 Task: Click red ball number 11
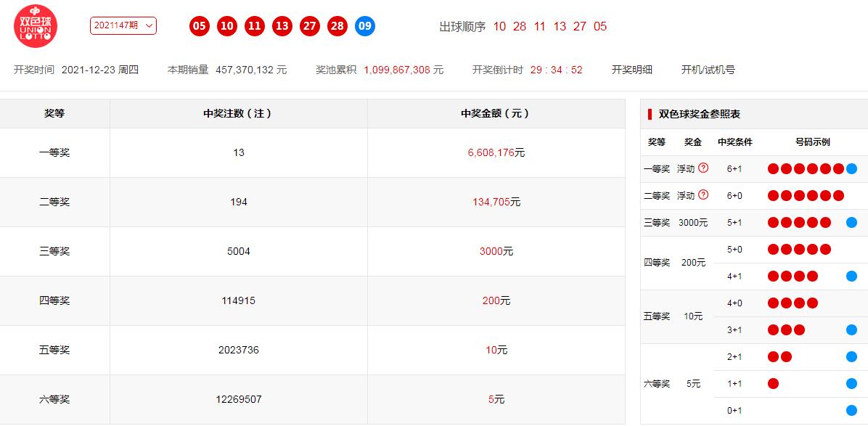[255, 26]
